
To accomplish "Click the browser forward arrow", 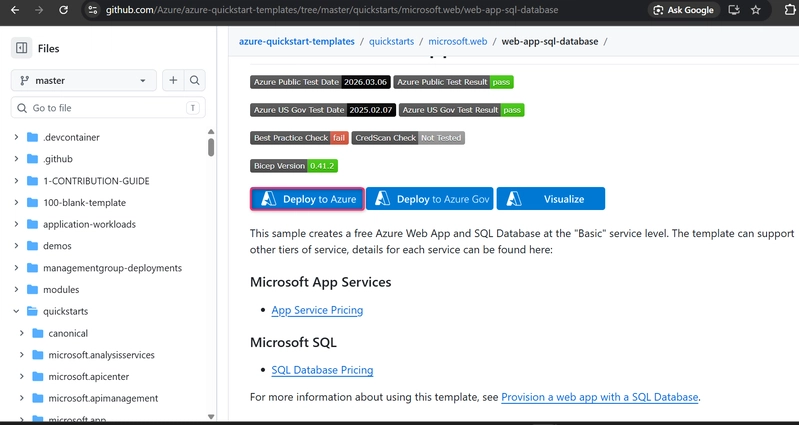I will pyautogui.click(x=39, y=10).
